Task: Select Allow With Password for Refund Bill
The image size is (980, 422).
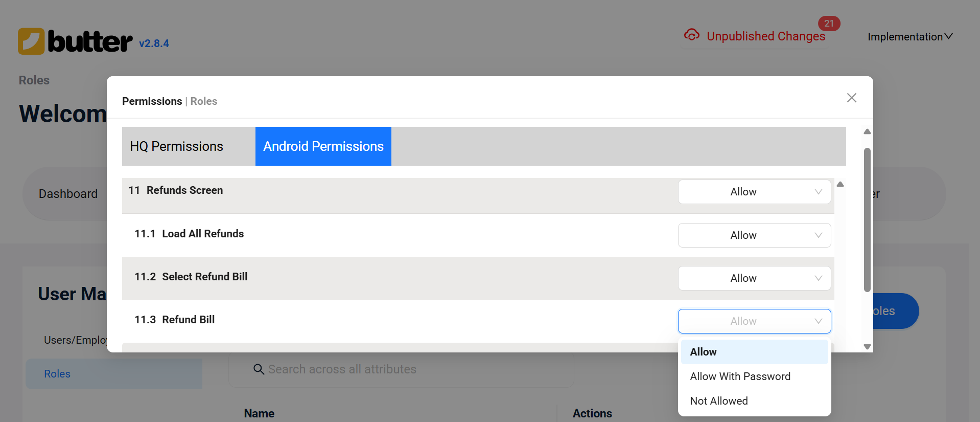Action: click(740, 376)
